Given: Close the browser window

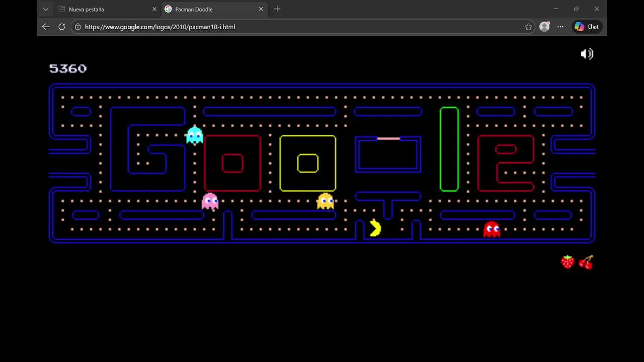Looking at the screenshot, I should point(597,9).
